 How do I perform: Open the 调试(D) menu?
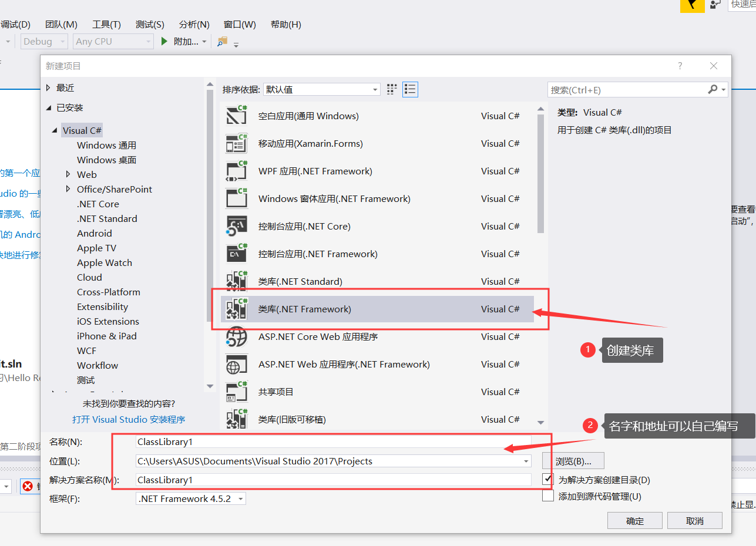[x=16, y=24]
